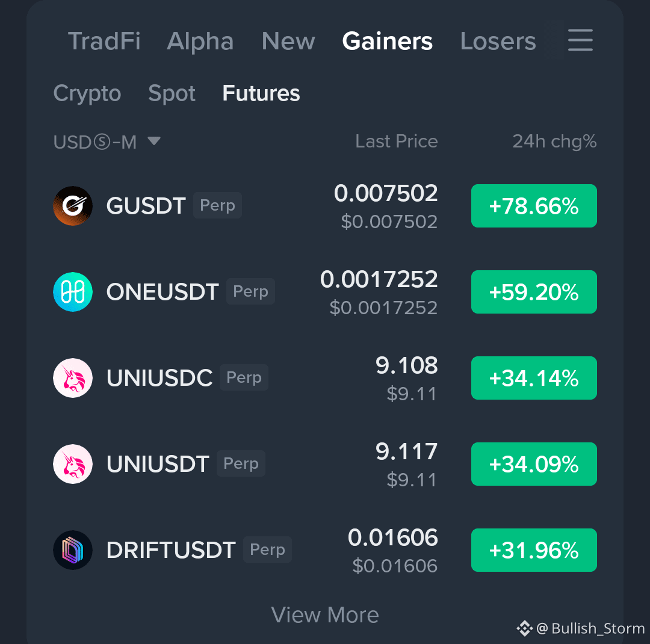Screen dimensions: 650x644
Task: Select the Crypto sub-tab
Action: 87,93
